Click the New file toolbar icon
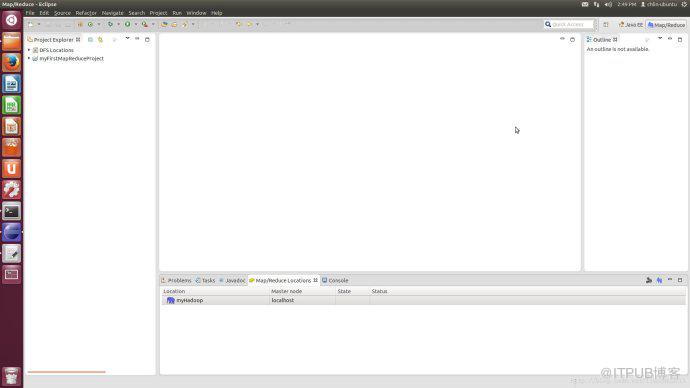This screenshot has height=388, width=690. point(31,25)
